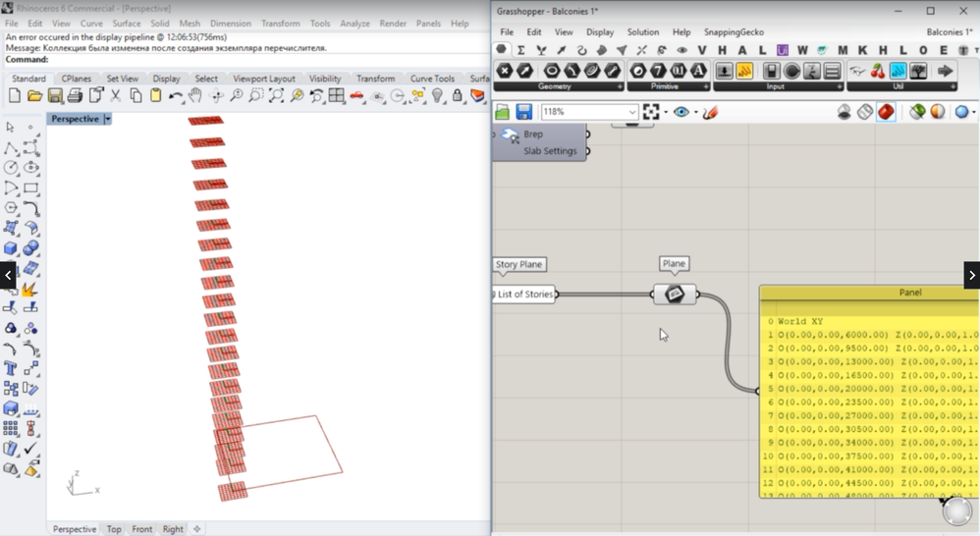Toggle the red selected-only preview button
This screenshot has height=536, width=980.
(x=886, y=112)
